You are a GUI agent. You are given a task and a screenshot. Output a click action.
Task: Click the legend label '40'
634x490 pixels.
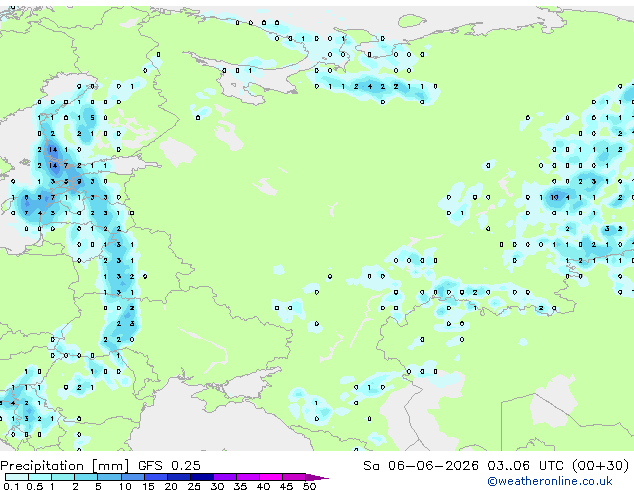pos(263,486)
